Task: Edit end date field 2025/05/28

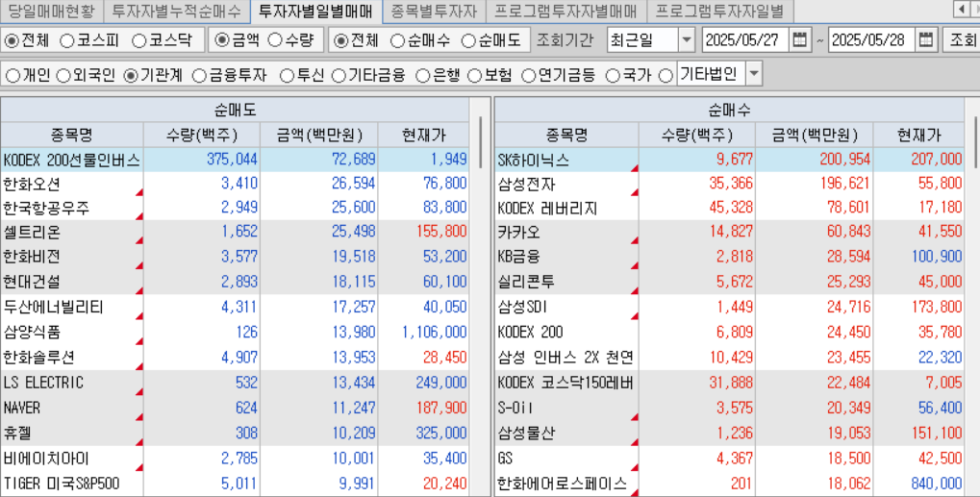Action: [873, 40]
